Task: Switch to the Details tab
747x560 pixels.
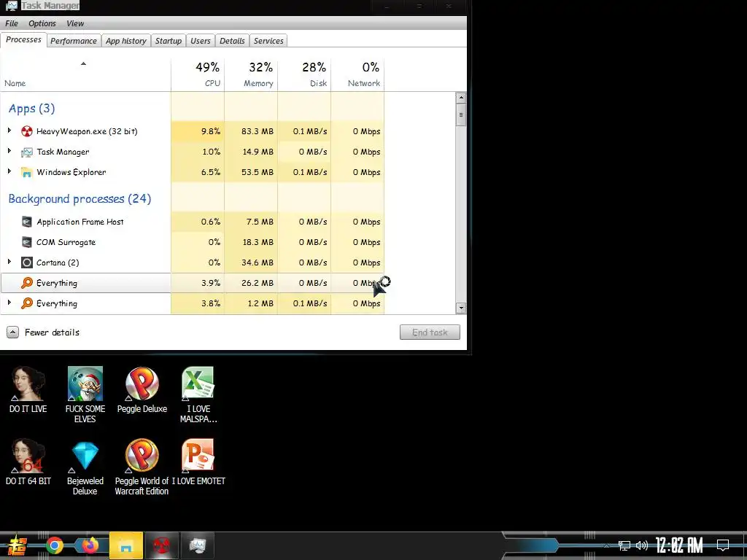Action: pyautogui.click(x=232, y=41)
